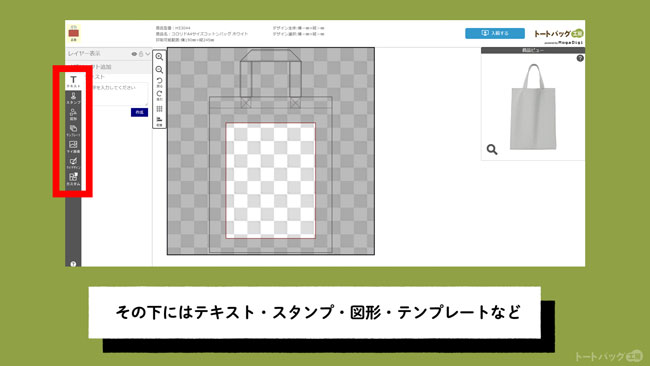Toggle the layer lock icon
The width and height of the screenshot is (650, 366).
coord(141,54)
